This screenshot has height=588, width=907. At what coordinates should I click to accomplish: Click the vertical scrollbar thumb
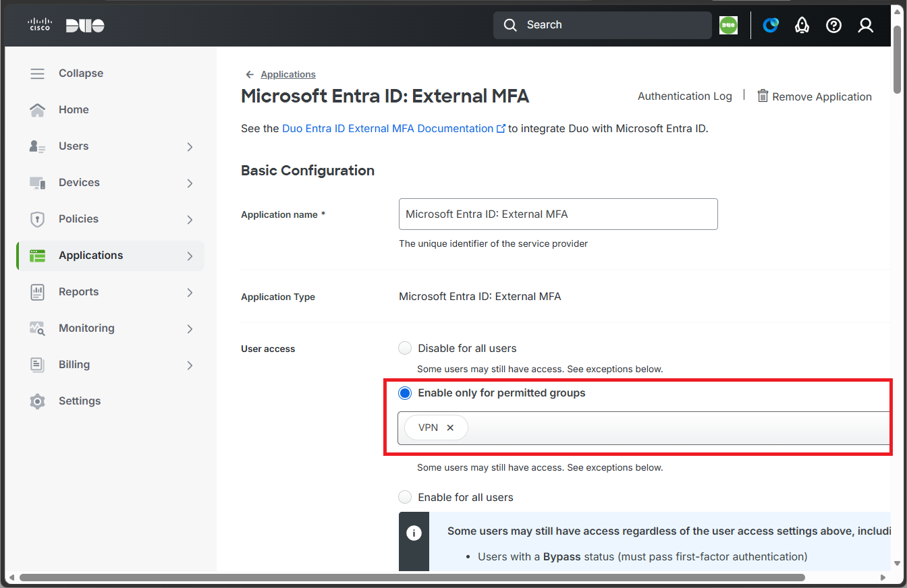pos(897,59)
